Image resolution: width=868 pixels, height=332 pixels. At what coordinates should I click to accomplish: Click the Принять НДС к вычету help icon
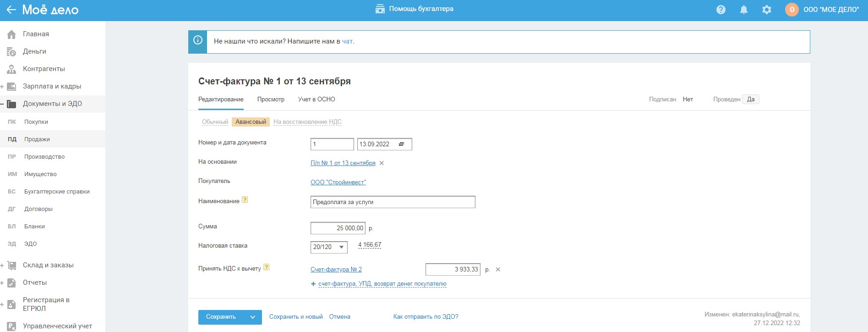click(267, 267)
